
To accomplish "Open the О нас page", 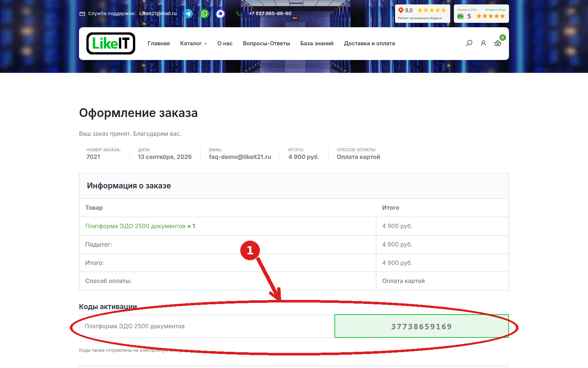I will 225,43.
